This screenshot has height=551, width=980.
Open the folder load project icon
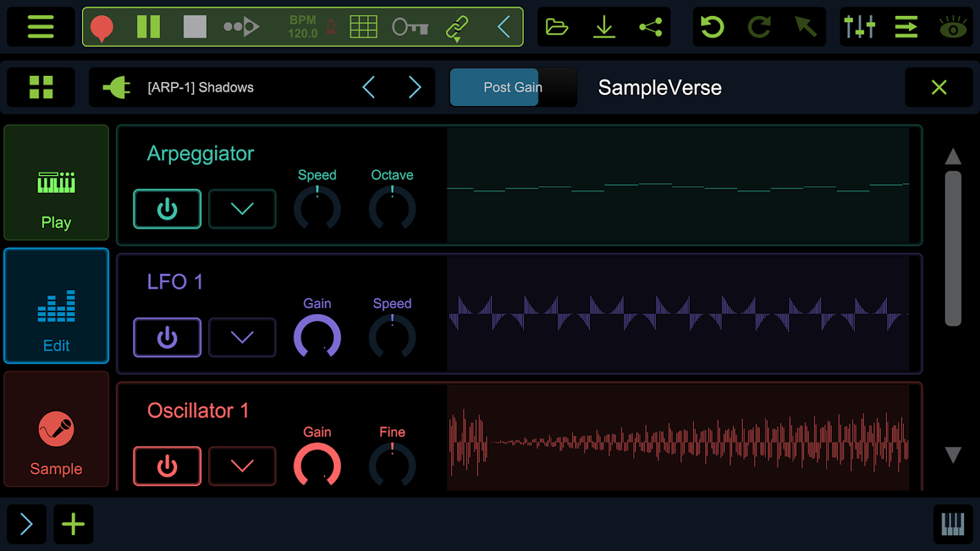(x=556, y=28)
